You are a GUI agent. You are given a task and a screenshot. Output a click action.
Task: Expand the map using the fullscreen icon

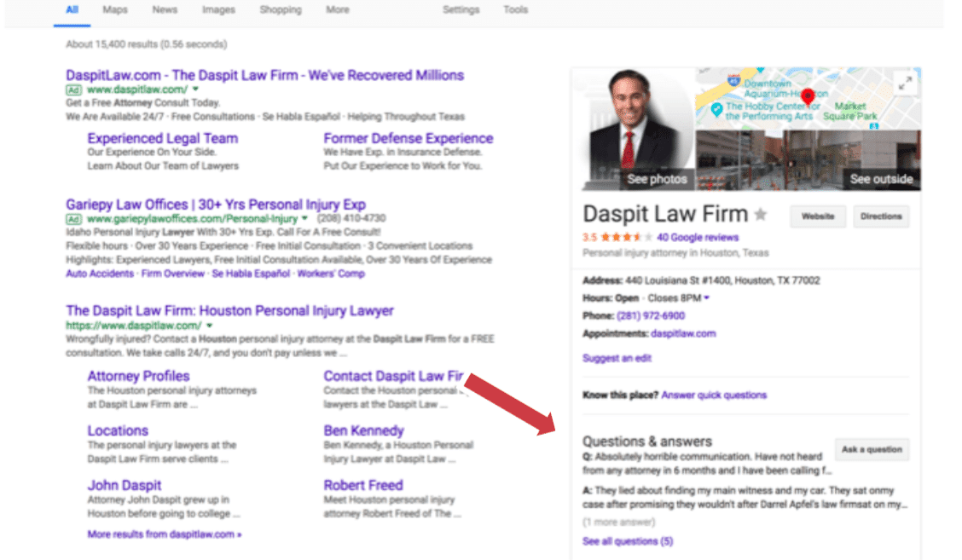point(904,83)
